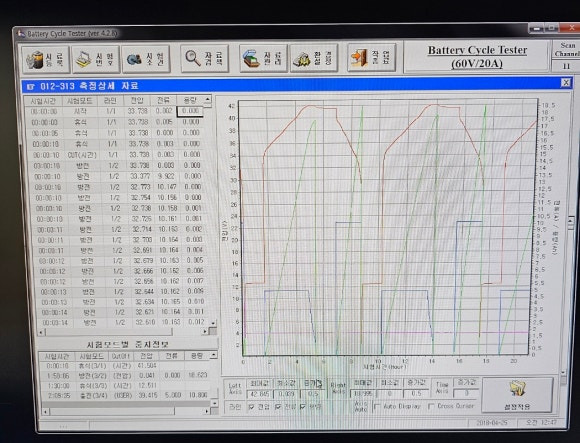Edit the Time Axis increment field
Screen dimensions: 580x443
(x=466, y=393)
